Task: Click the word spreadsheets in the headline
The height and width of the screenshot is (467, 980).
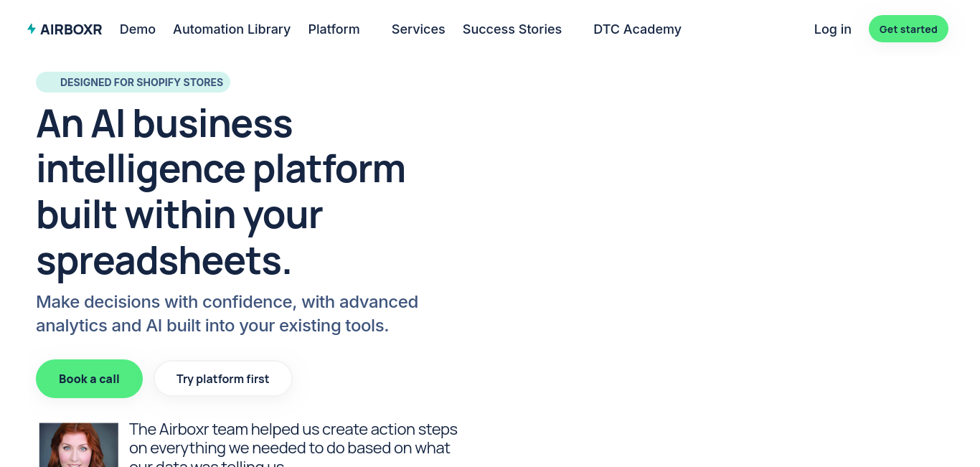Action: (164, 260)
